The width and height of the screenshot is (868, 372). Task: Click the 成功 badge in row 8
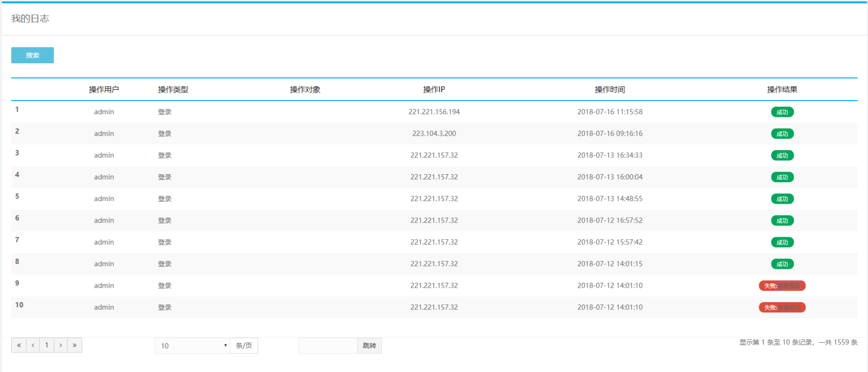pos(782,264)
